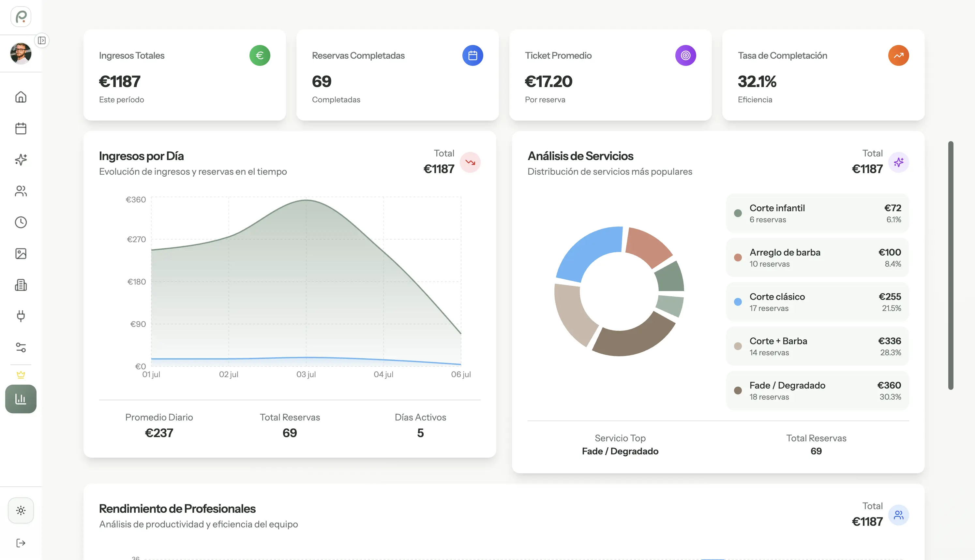
Task: Click the app logo in the sidebar
Action: [x=21, y=17]
